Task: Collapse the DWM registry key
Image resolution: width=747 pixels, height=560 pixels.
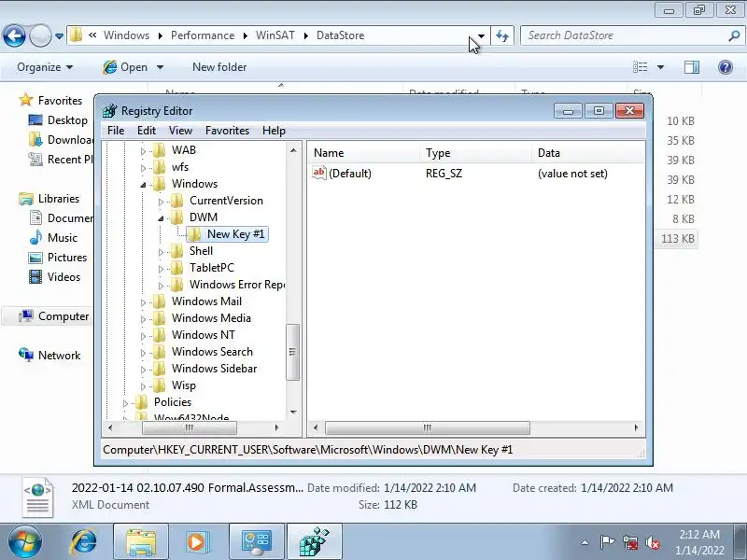Action: tap(161, 218)
